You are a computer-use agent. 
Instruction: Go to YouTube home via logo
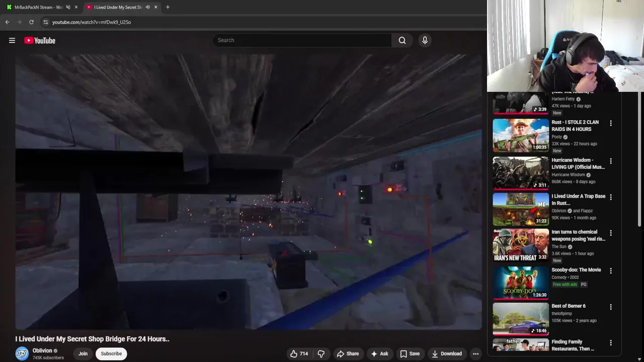(40, 40)
